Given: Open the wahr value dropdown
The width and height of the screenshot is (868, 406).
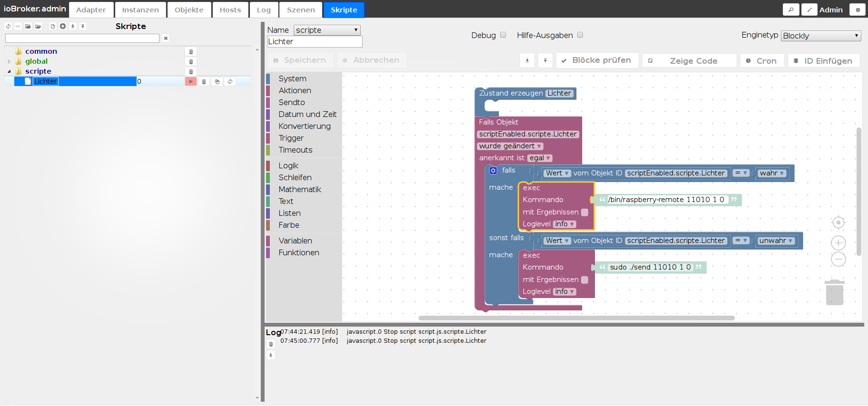Looking at the screenshot, I should point(772,173).
